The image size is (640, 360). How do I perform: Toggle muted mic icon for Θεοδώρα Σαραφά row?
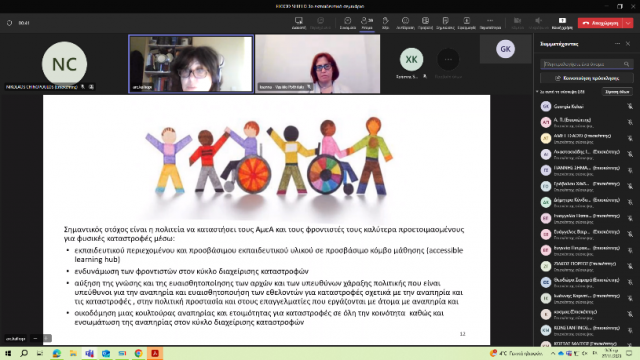630,282
